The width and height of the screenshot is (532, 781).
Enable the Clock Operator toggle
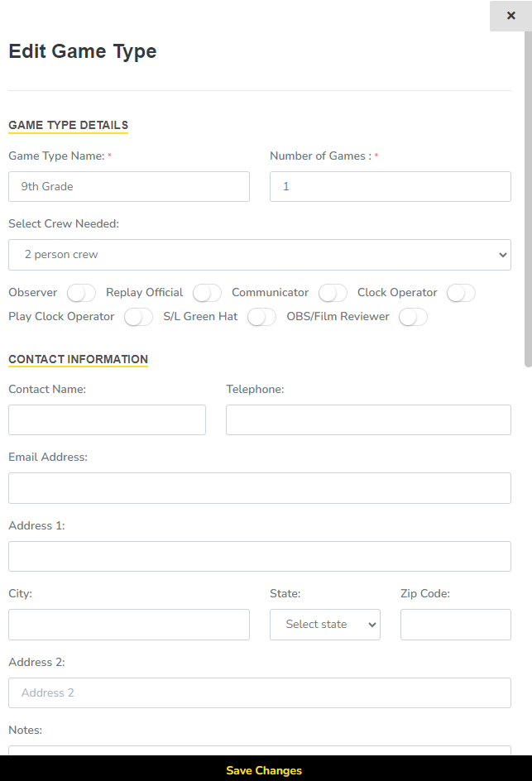(461, 293)
